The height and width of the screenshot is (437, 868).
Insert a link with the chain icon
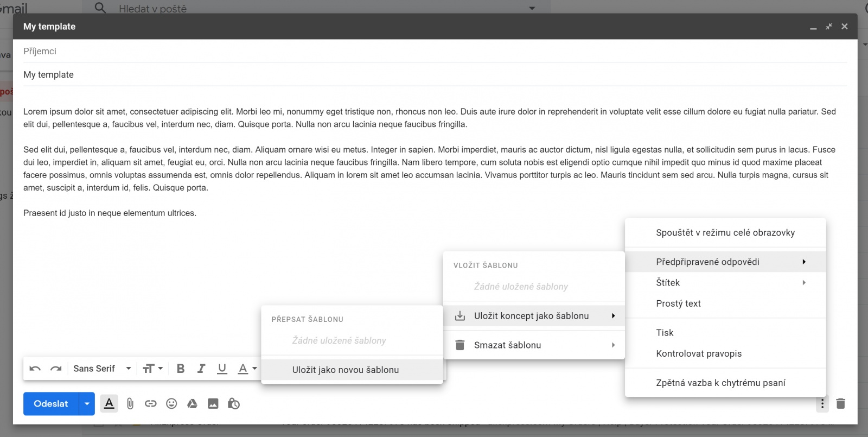[151, 403]
